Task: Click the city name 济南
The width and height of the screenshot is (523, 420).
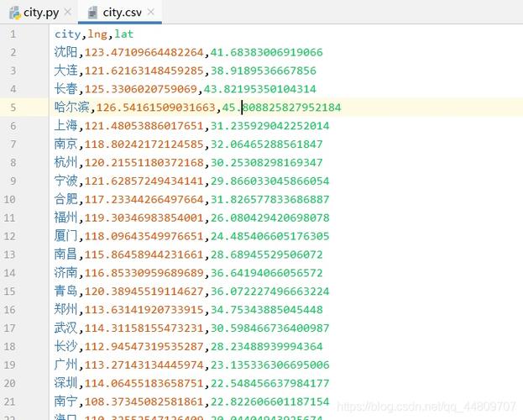Action: [x=66, y=272]
